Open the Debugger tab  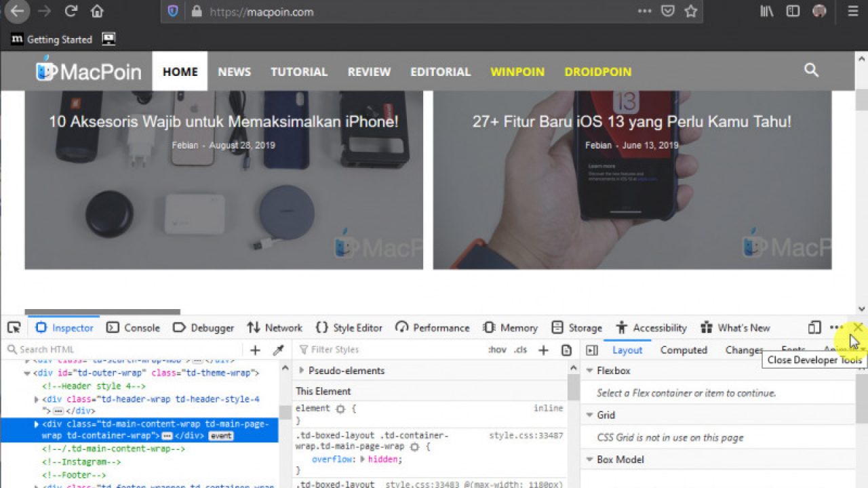pyautogui.click(x=203, y=327)
